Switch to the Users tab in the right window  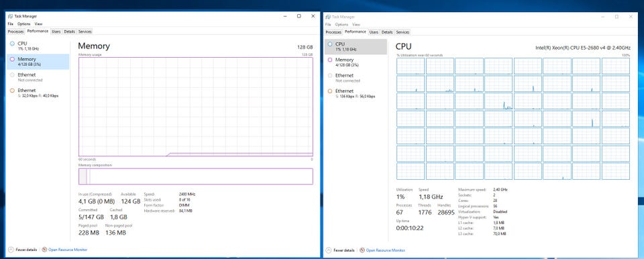click(x=374, y=32)
